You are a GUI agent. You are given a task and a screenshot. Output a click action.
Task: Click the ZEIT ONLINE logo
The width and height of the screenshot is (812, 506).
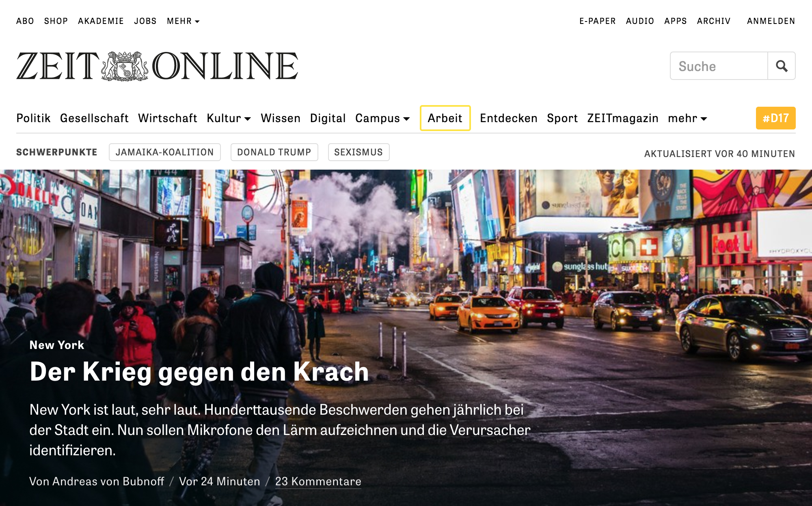click(157, 66)
